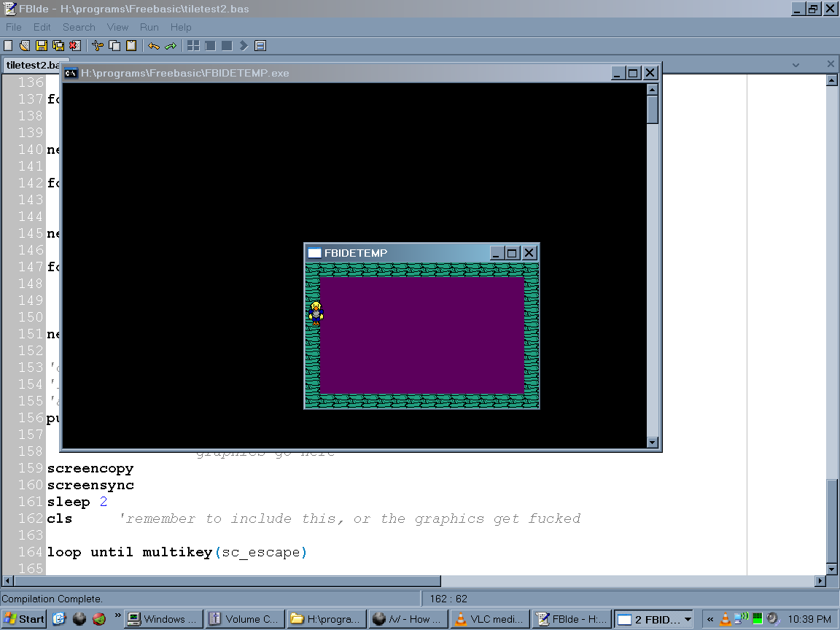This screenshot has height=630, width=840.
Task: Open the Search menu
Action: pos(79,27)
